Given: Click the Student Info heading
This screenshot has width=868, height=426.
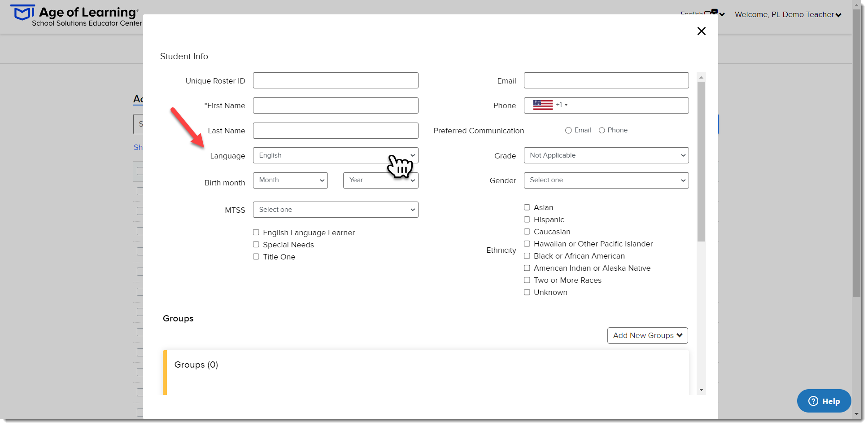Looking at the screenshot, I should [184, 56].
